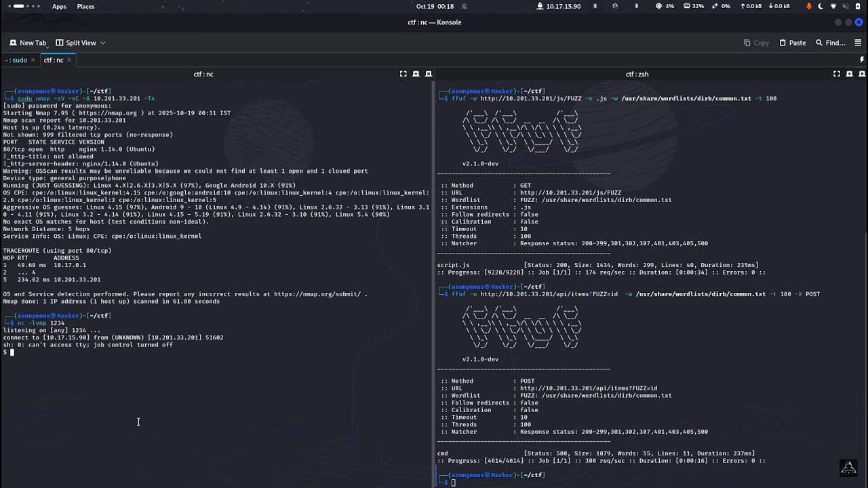Click the Find... button
This screenshot has width=868, height=488.
[829, 43]
